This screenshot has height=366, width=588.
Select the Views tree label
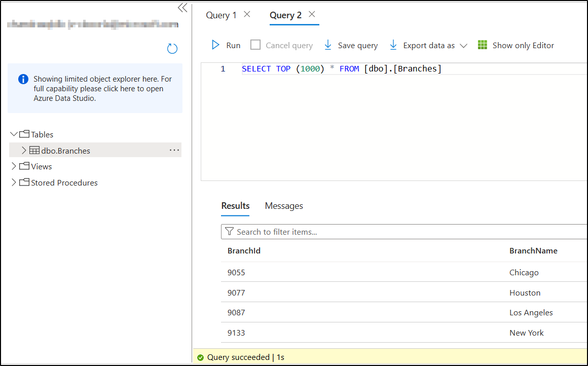(x=41, y=166)
